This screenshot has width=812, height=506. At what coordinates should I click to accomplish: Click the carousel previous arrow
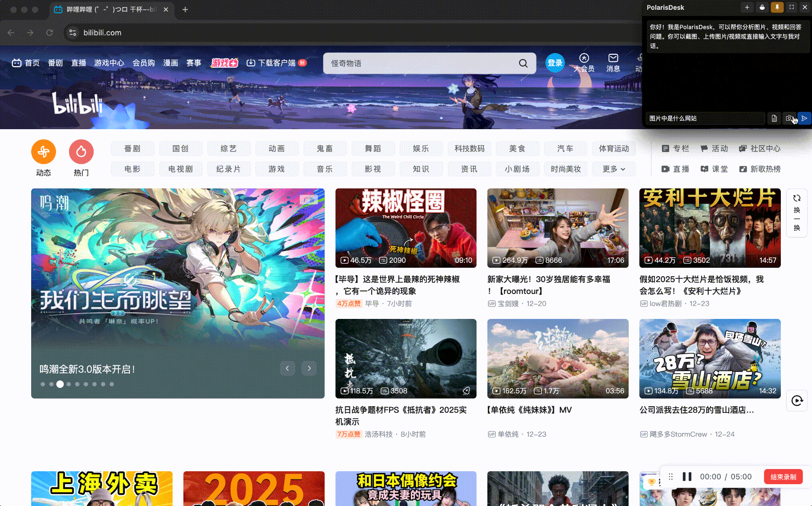[x=288, y=368]
